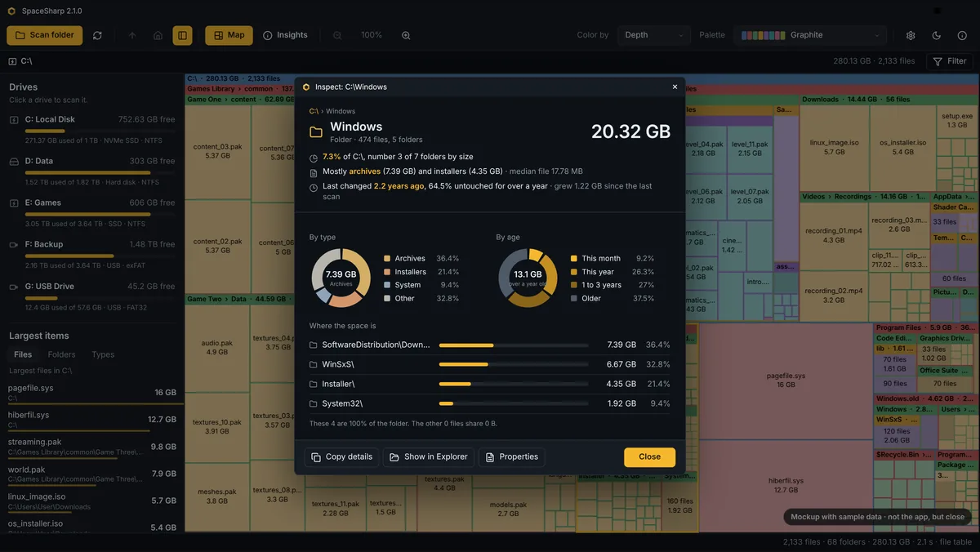The width and height of the screenshot is (980, 552).
Task: Select streaming.pak in the Largest items list
Action: point(92,446)
